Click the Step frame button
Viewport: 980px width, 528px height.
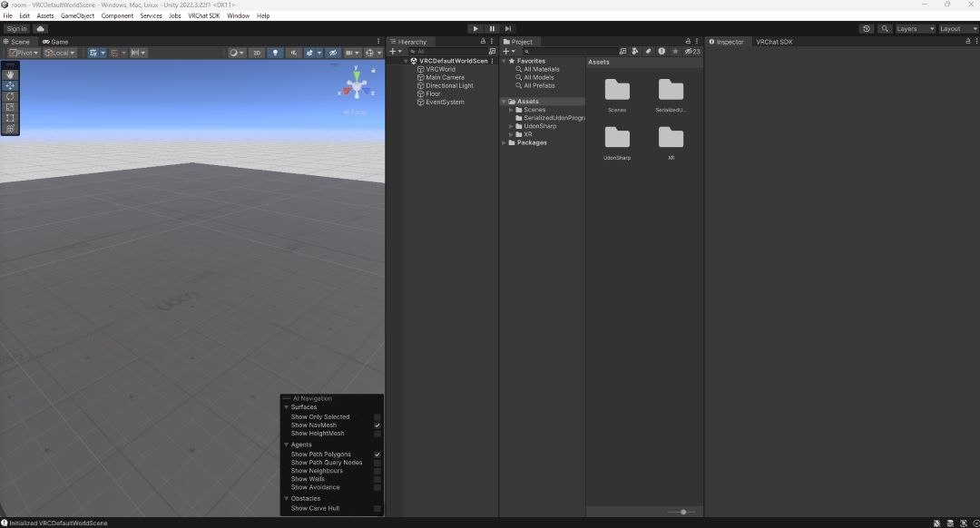[508, 29]
